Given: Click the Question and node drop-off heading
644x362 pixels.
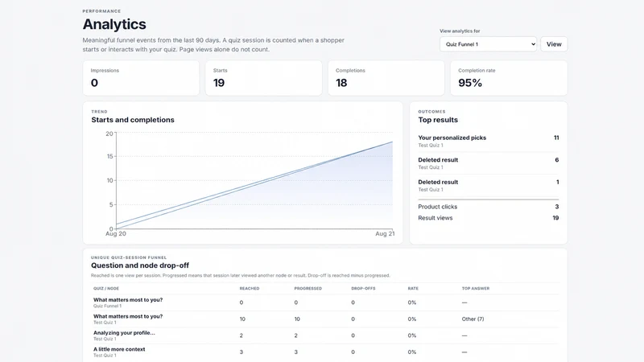Looking at the screenshot, I should (140, 265).
